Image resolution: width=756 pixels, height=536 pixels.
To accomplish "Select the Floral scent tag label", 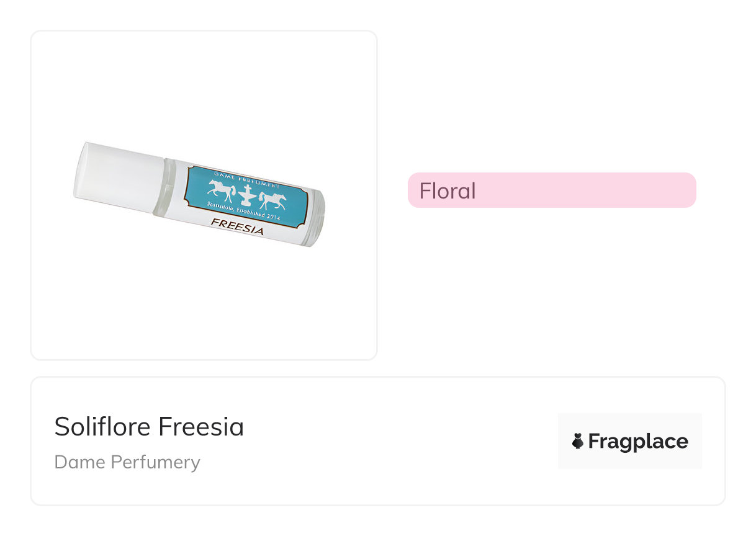I will [448, 190].
